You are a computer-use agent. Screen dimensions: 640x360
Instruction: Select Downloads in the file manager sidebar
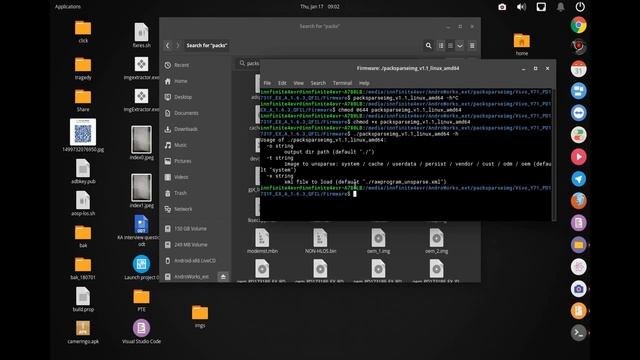pos(196,129)
